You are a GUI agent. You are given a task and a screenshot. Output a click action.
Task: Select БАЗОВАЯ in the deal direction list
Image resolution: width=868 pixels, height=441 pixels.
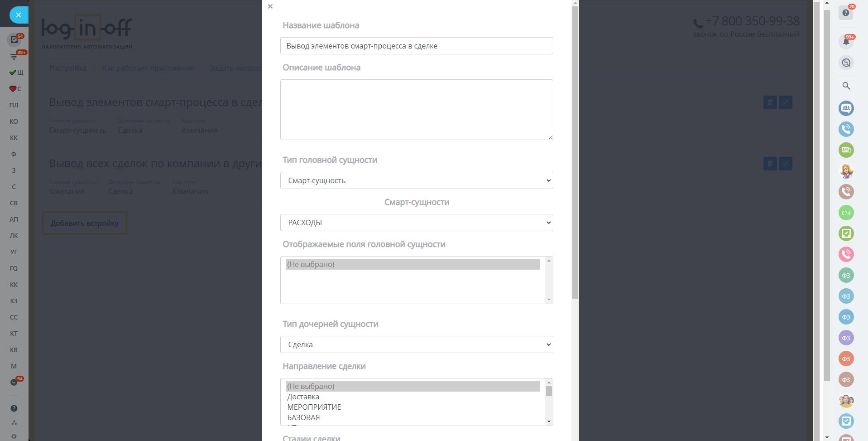(x=303, y=417)
